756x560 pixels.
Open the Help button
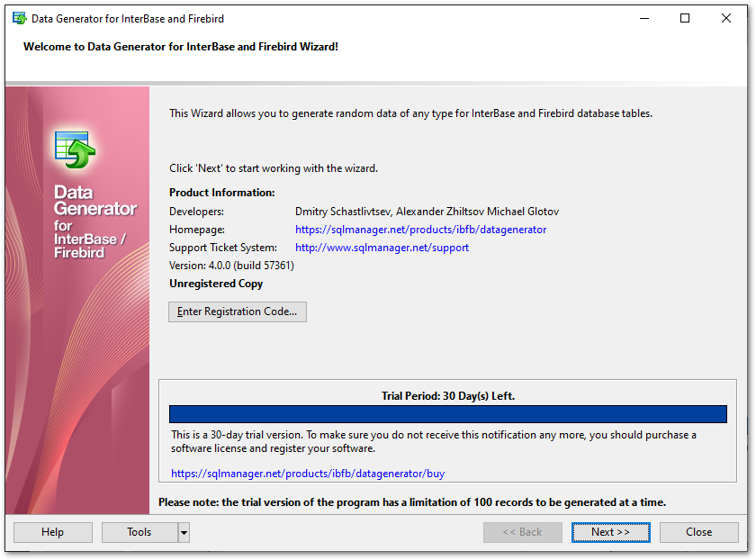(52, 532)
